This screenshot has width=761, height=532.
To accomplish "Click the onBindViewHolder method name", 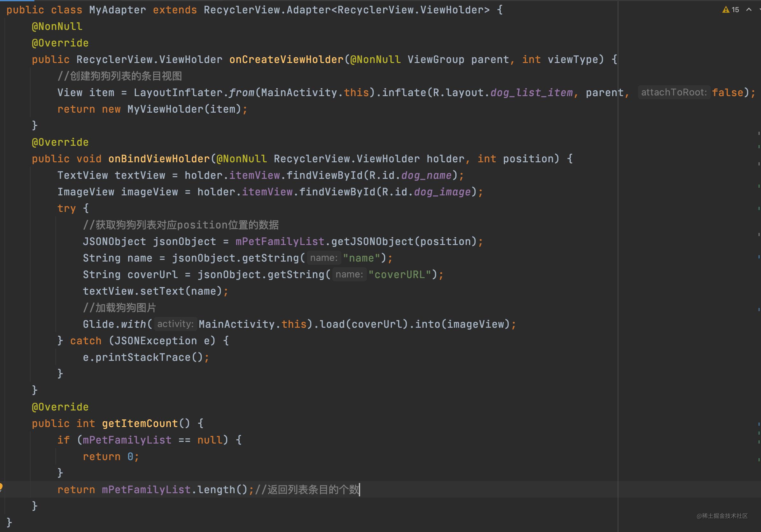I will tap(159, 159).
